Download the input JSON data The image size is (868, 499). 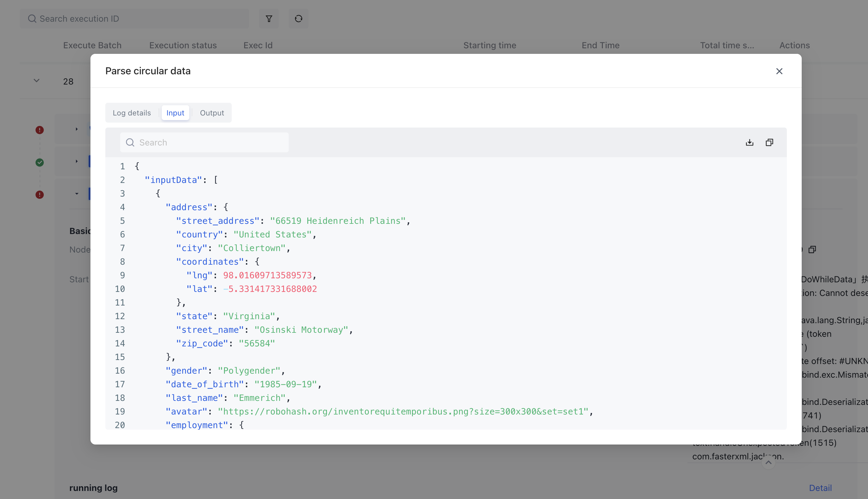click(x=749, y=142)
